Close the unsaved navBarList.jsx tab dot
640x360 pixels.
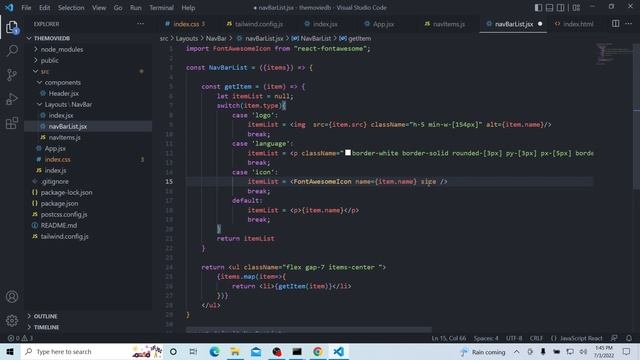point(540,24)
